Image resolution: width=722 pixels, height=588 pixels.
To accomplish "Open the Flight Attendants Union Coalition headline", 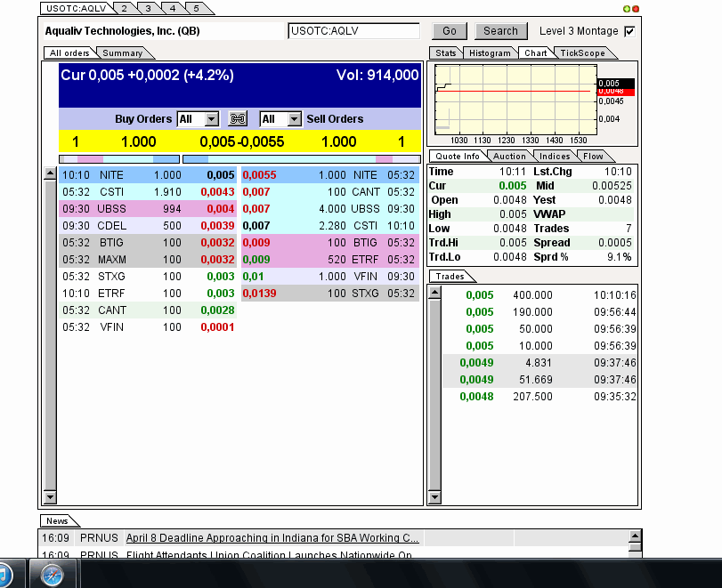I will (269, 555).
